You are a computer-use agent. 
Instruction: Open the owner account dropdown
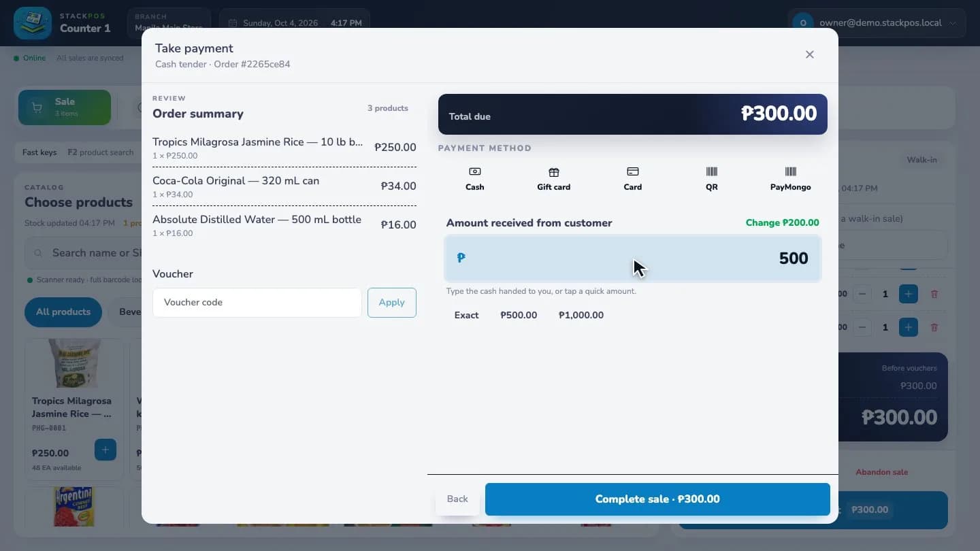click(x=879, y=23)
